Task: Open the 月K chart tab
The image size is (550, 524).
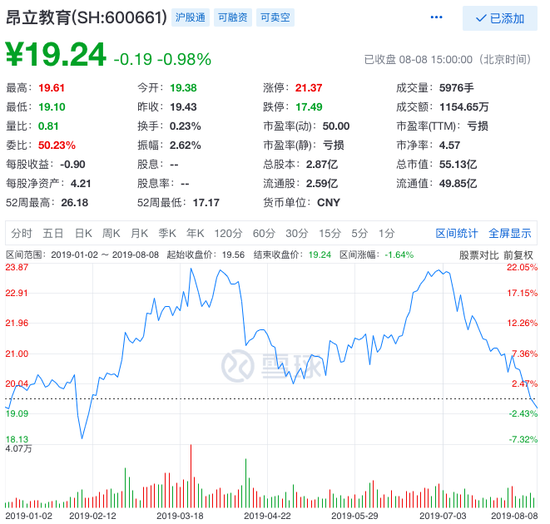Action: [x=139, y=233]
